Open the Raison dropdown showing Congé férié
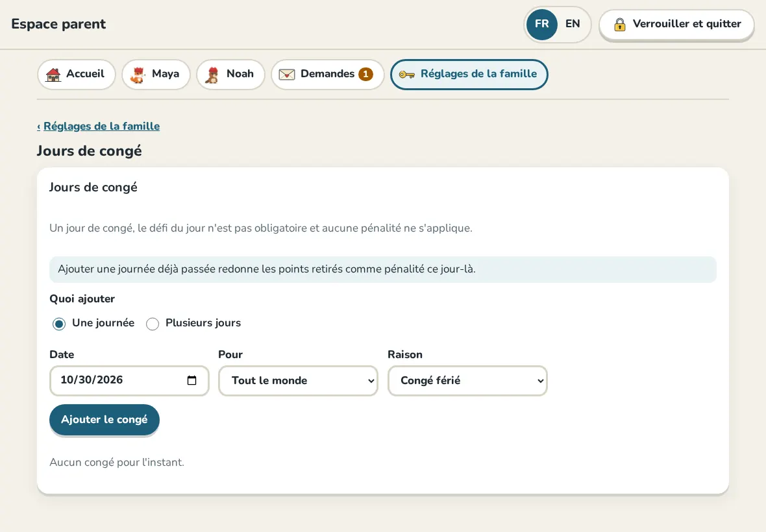Image resolution: width=766 pixels, height=532 pixels. [x=467, y=381]
